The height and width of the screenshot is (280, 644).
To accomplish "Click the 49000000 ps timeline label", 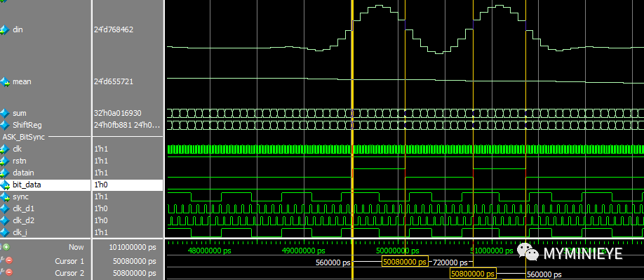I will (x=304, y=251).
